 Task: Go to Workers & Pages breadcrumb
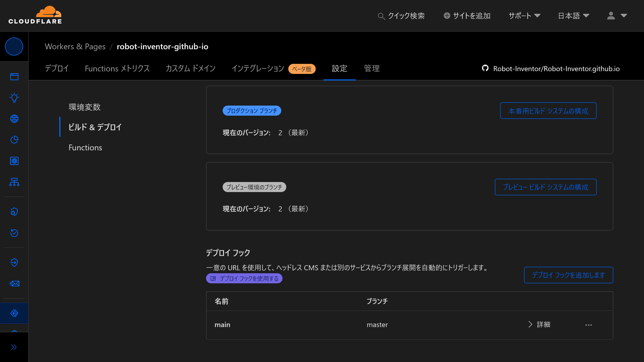(x=75, y=47)
